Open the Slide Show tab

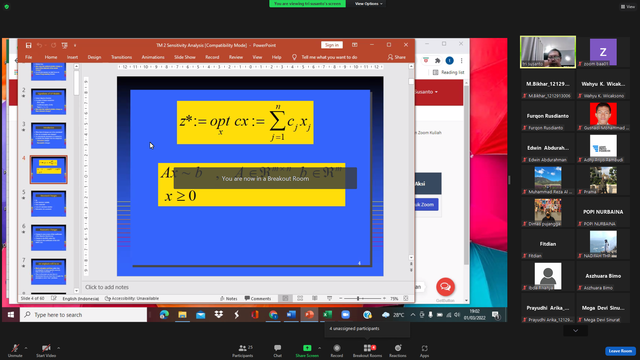[x=185, y=57]
